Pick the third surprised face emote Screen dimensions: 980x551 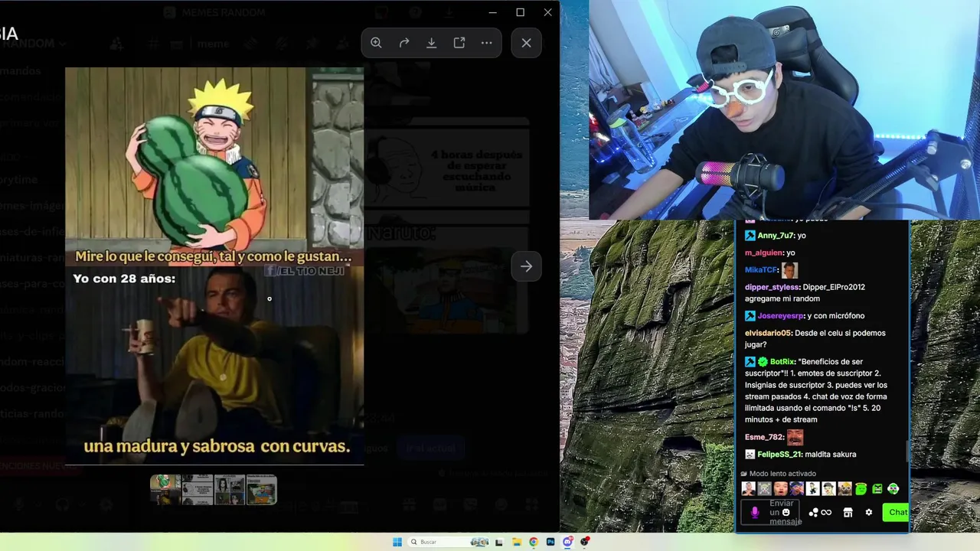pos(781,488)
